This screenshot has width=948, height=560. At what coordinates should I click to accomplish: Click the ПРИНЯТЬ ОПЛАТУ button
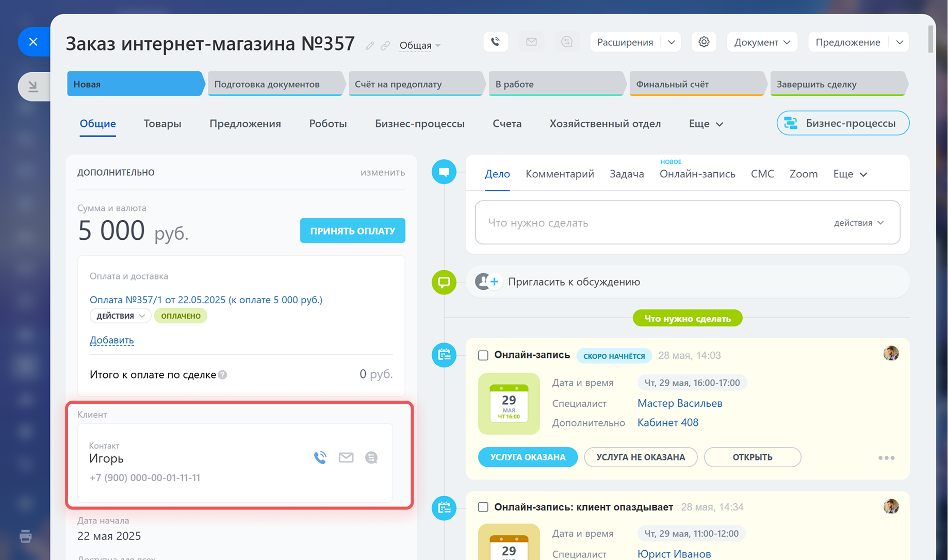353,230
